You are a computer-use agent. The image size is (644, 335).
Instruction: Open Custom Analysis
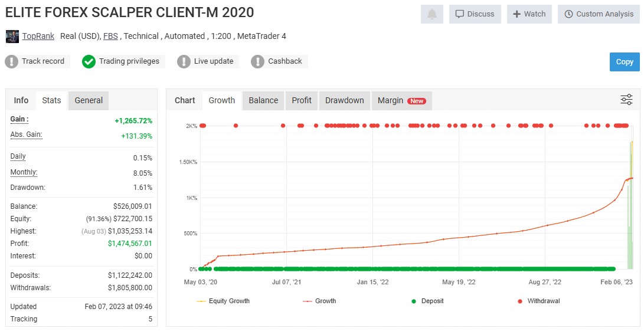point(599,14)
